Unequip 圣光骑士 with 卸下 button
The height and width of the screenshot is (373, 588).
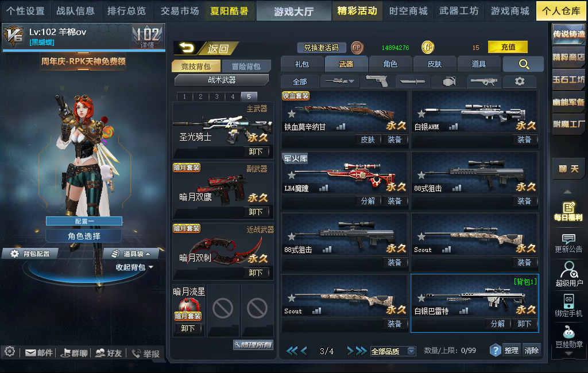click(x=256, y=151)
